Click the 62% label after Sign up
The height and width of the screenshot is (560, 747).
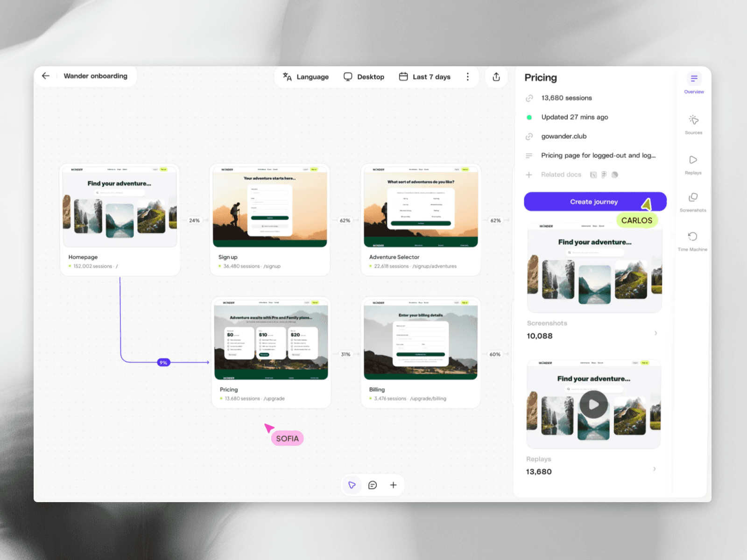pos(345,220)
